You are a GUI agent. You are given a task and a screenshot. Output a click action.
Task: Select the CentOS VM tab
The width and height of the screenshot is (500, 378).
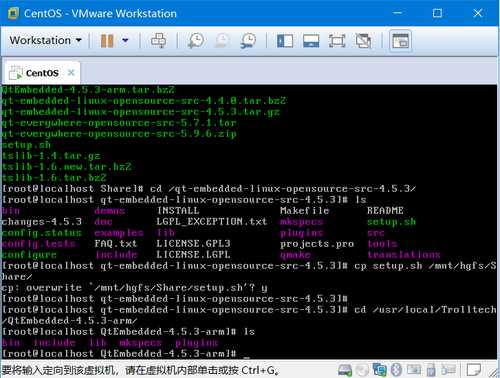(42, 73)
